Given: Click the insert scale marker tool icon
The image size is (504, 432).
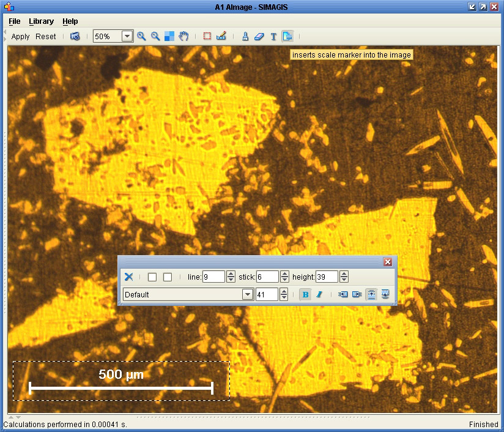Looking at the screenshot, I should (287, 36).
